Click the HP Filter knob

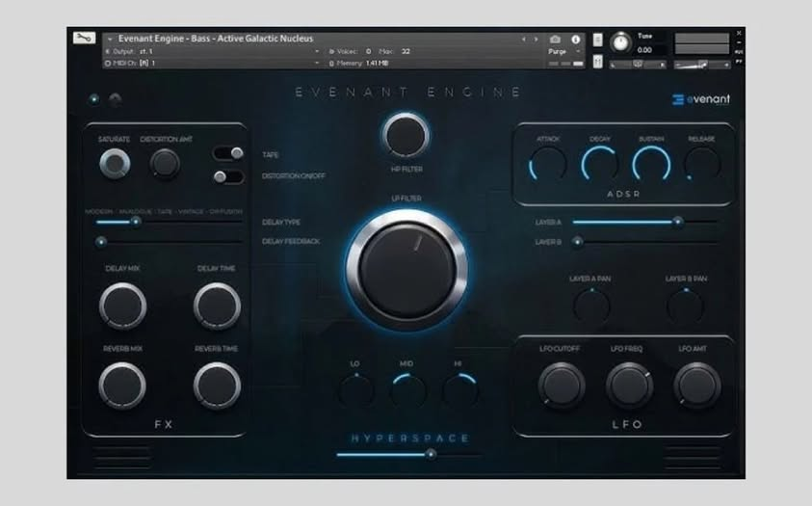pos(406,135)
